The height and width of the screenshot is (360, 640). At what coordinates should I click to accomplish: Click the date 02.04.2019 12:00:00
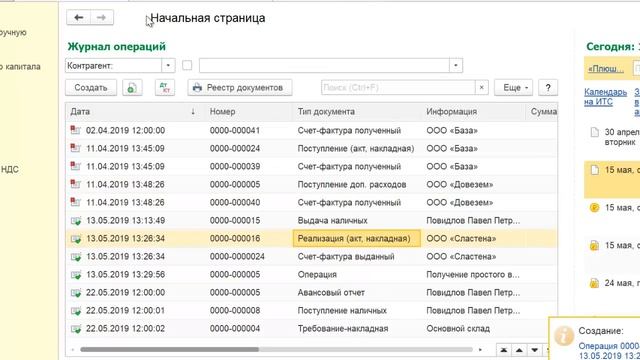pos(125,131)
